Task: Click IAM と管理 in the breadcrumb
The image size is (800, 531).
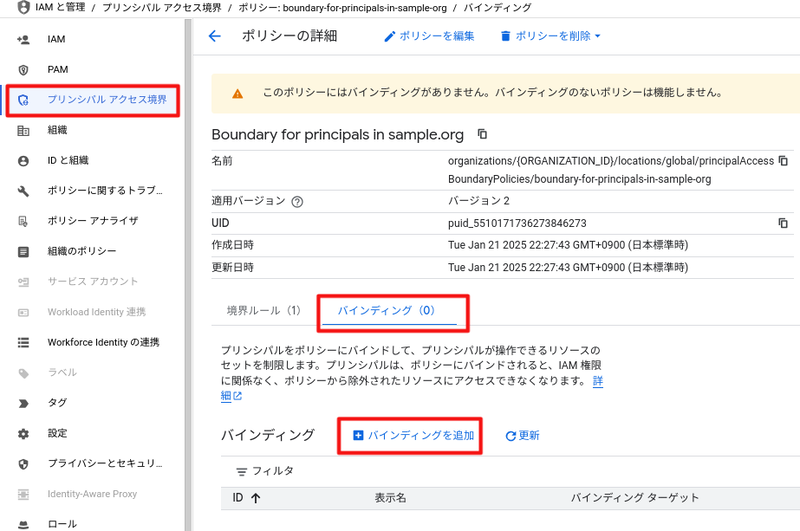Action: pos(60,8)
